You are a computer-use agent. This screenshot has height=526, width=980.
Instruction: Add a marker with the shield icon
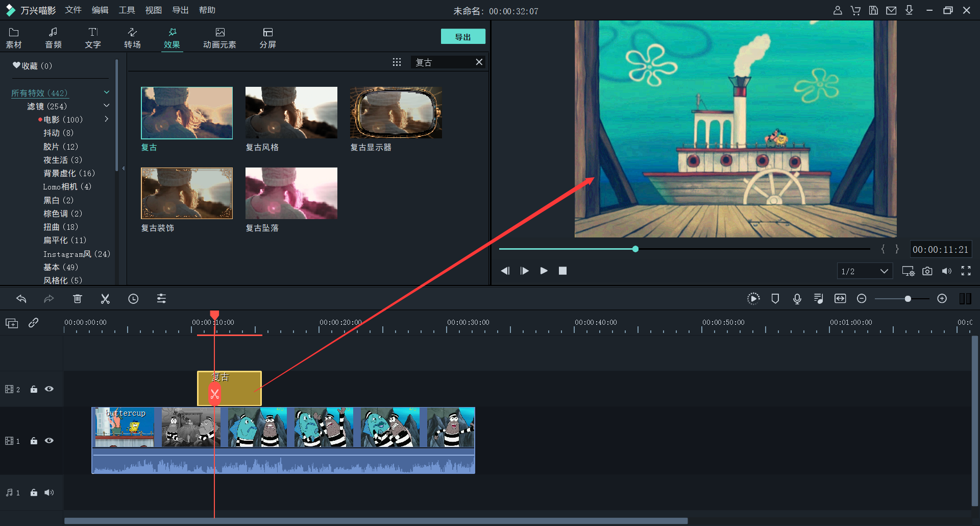point(775,299)
